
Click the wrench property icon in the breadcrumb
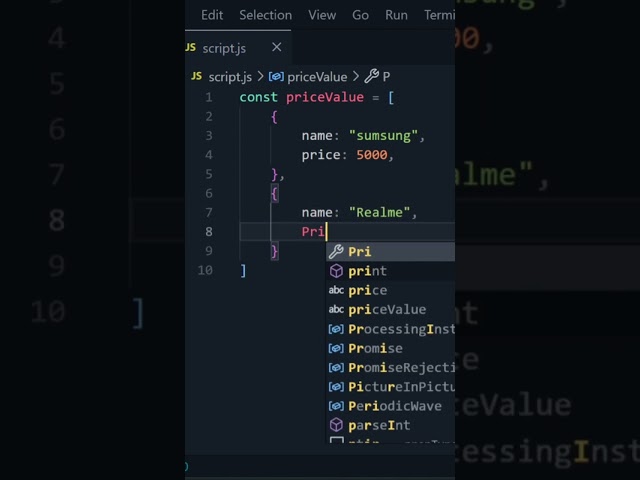(x=371, y=76)
